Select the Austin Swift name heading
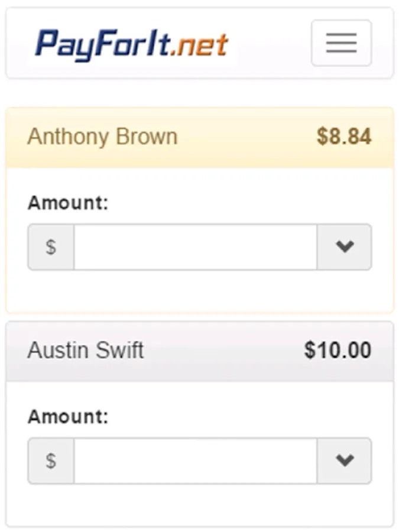The width and height of the screenshot is (399, 532). coord(86,351)
